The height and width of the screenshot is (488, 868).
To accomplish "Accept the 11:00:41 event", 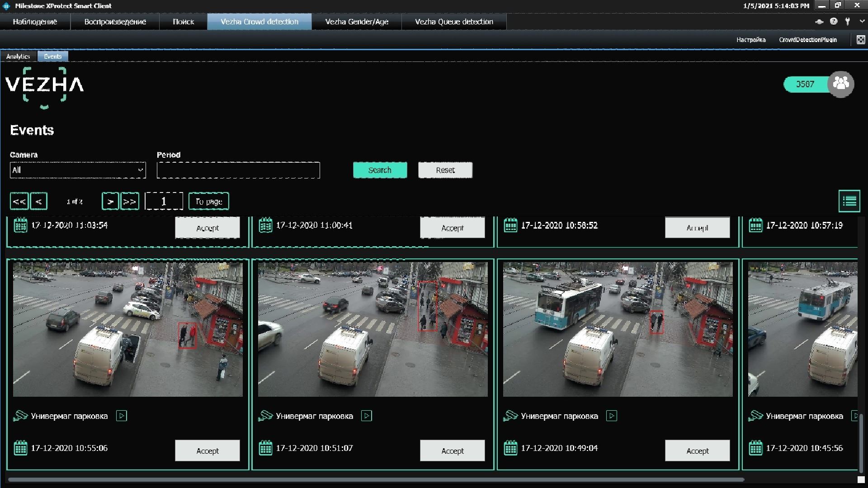I will point(453,228).
